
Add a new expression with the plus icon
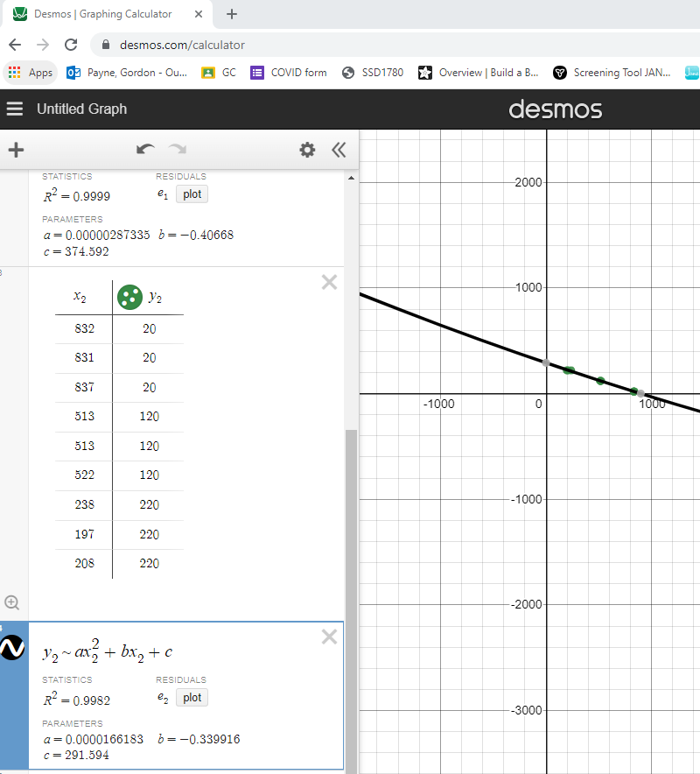click(16, 150)
